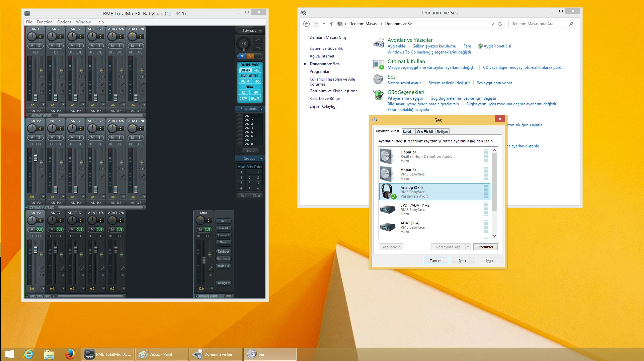Viewport: 644px width, 361px height.
Task: Open settings wrench on AN 1 input channel
Action: (x=42, y=84)
